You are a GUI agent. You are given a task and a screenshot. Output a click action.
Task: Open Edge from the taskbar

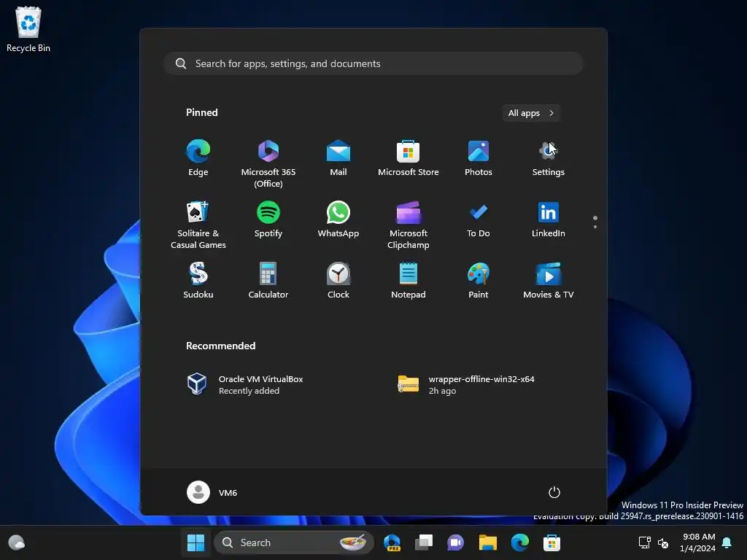[x=519, y=542]
